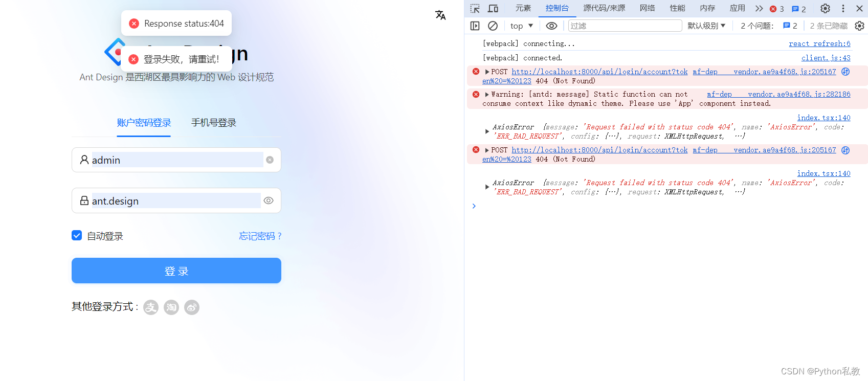Click the 2 个问题 issues badge
This screenshot has width=868, height=381.
point(769,26)
